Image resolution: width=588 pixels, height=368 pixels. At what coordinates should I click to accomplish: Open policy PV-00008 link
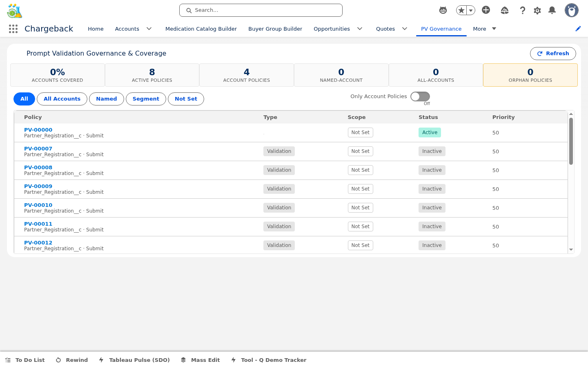[x=38, y=168]
